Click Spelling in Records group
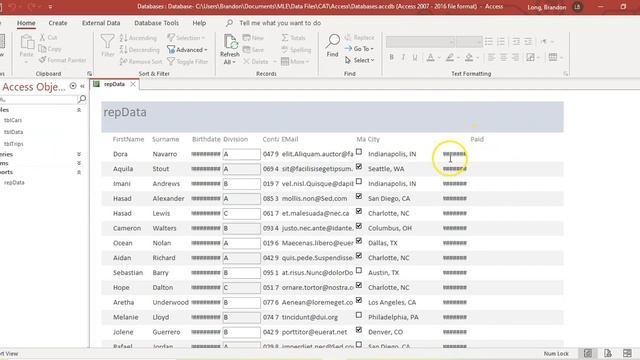The height and width of the screenshot is (360, 640). coord(296,50)
